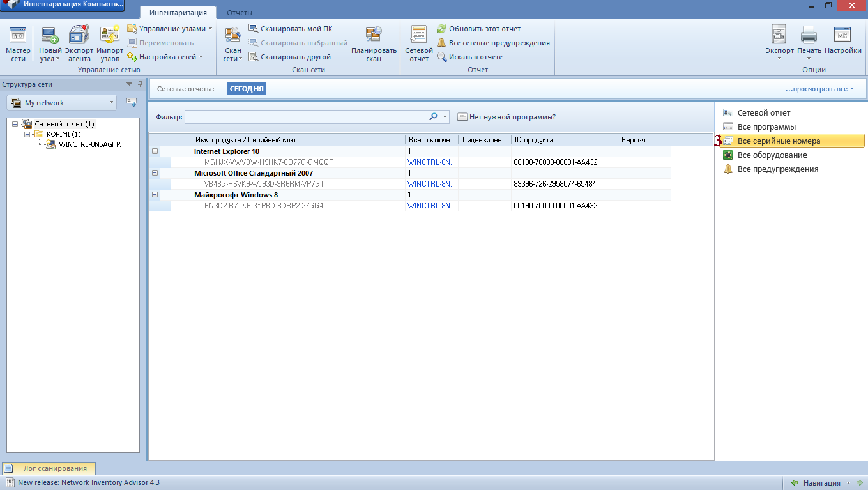Sort by Имя продукта / Серийный ключ column

tap(298, 140)
